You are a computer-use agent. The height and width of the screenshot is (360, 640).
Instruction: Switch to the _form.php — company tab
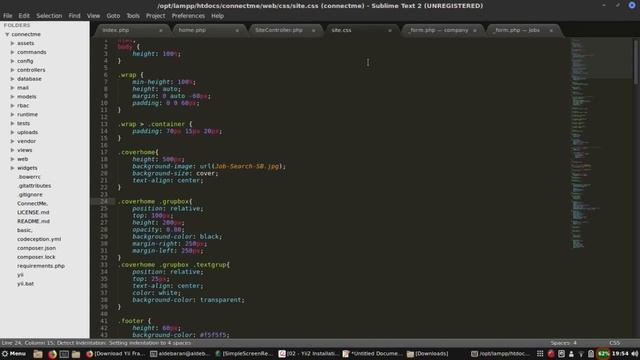(442, 30)
